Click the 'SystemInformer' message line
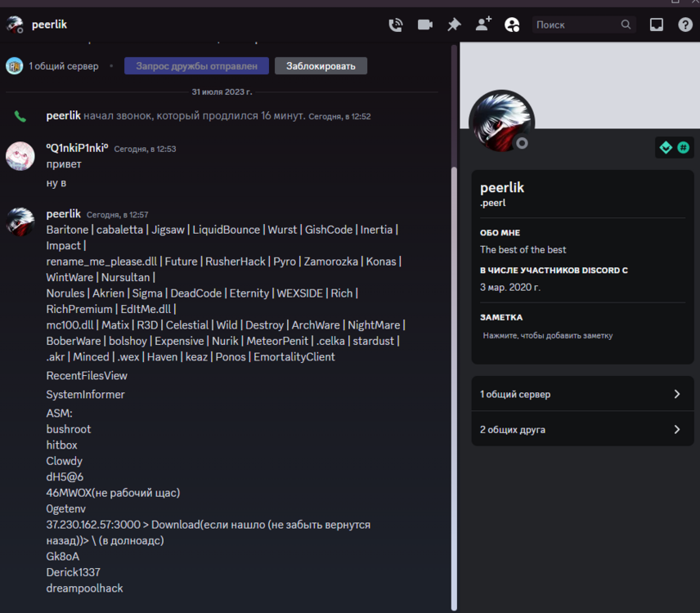 (x=85, y=395)
